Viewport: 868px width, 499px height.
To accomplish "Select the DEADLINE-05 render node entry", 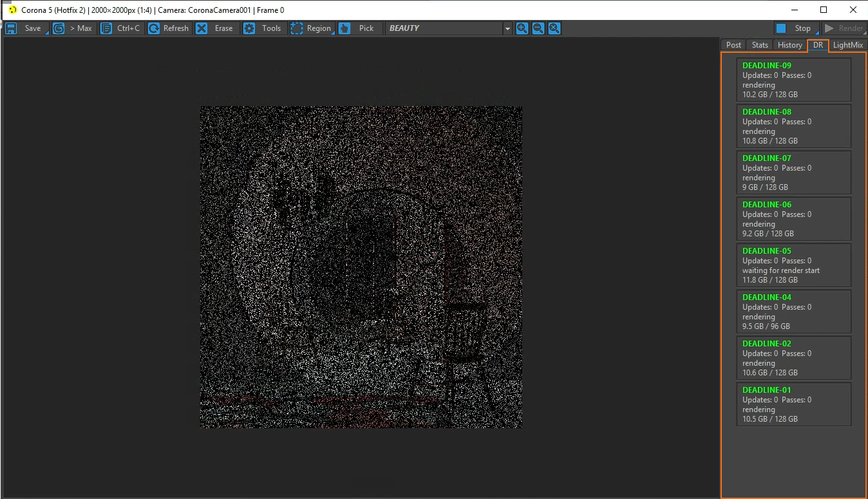I will pos(794,265).
